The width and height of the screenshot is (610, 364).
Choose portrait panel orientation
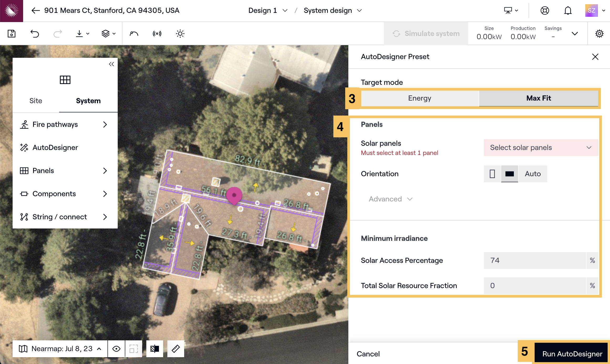(492, 174)
